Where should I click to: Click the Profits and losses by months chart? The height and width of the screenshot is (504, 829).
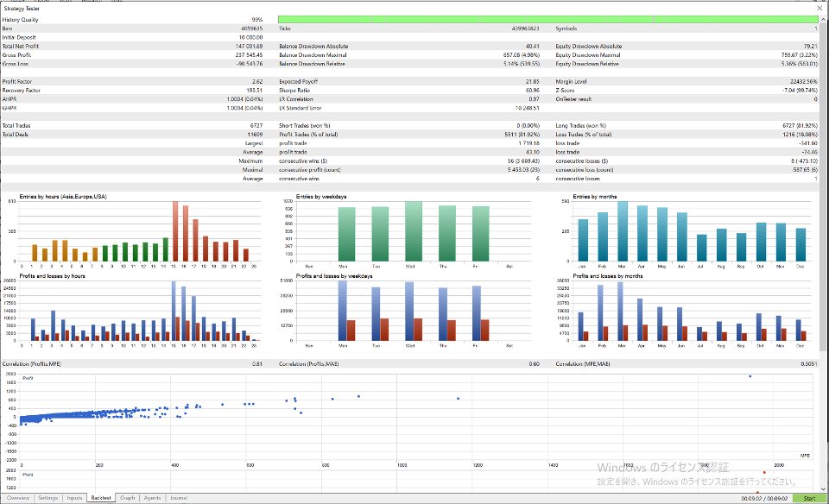pyautogui.click(x=686, y=312)
